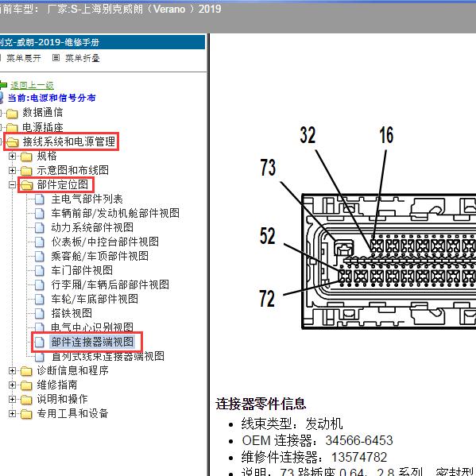Open 主电气部件列表 document

pyautogui.click(x=87, y=199)
